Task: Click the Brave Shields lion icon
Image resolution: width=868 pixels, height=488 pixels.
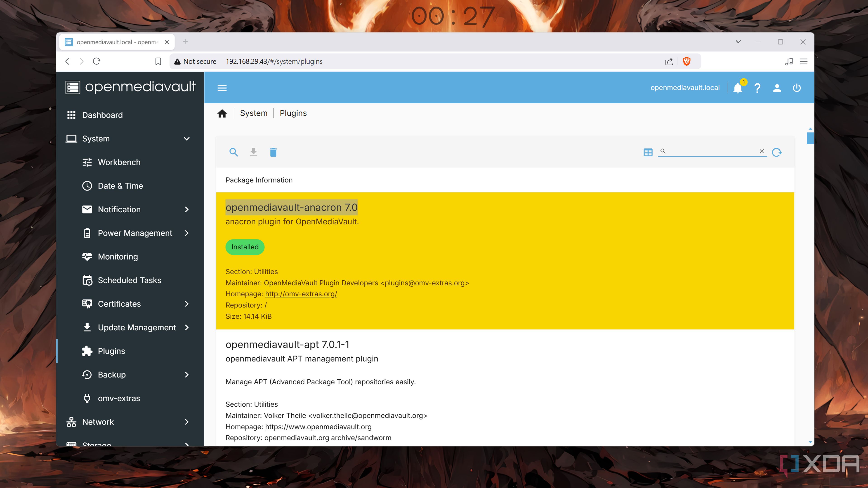Action: (686, 61)
